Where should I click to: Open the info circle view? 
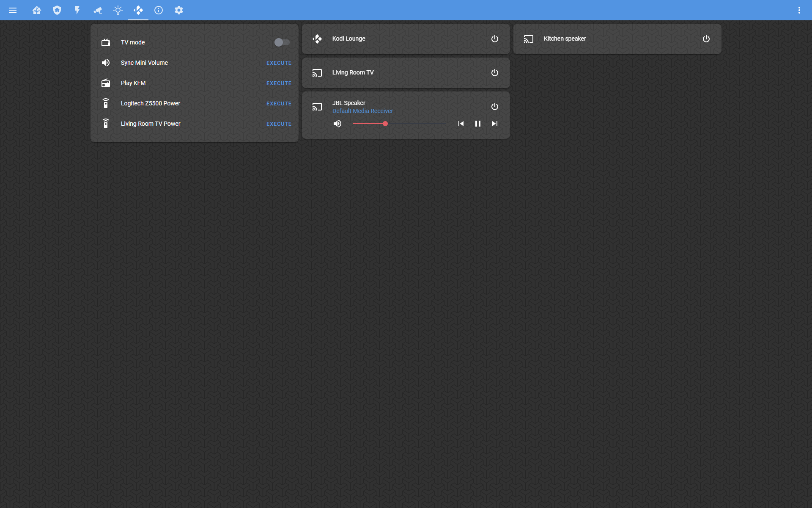(x=159, y=10)
